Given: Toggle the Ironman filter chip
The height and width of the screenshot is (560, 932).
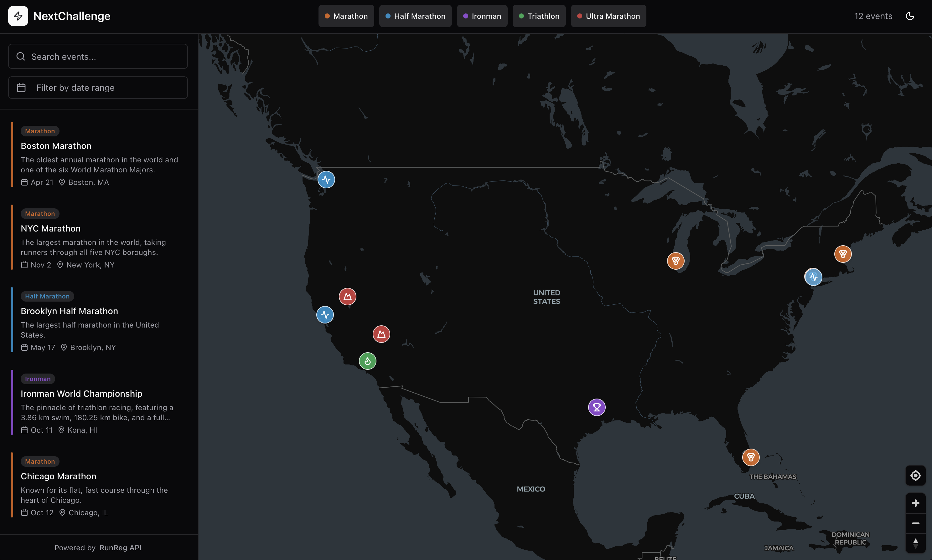Looking at the screenshot, I should click(x=482, y=16).
